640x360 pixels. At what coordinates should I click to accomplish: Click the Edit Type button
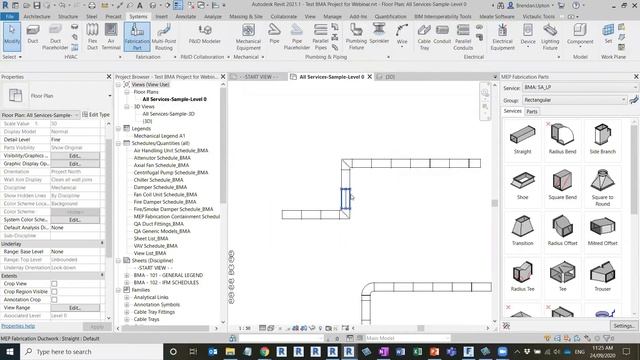point(96,115)
